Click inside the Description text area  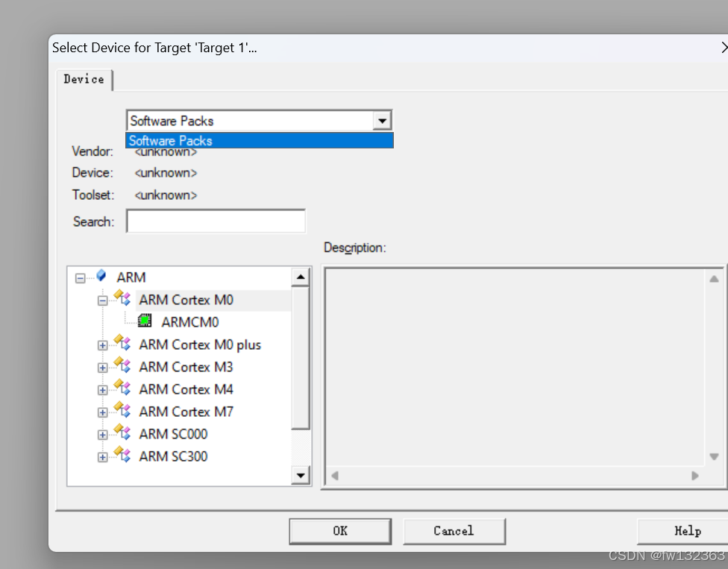(515, 368)
